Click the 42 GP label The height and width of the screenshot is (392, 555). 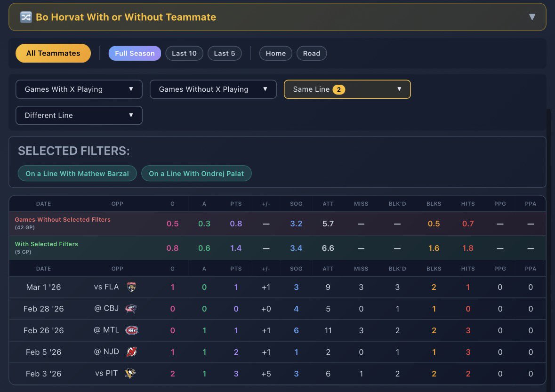(25, 227)
